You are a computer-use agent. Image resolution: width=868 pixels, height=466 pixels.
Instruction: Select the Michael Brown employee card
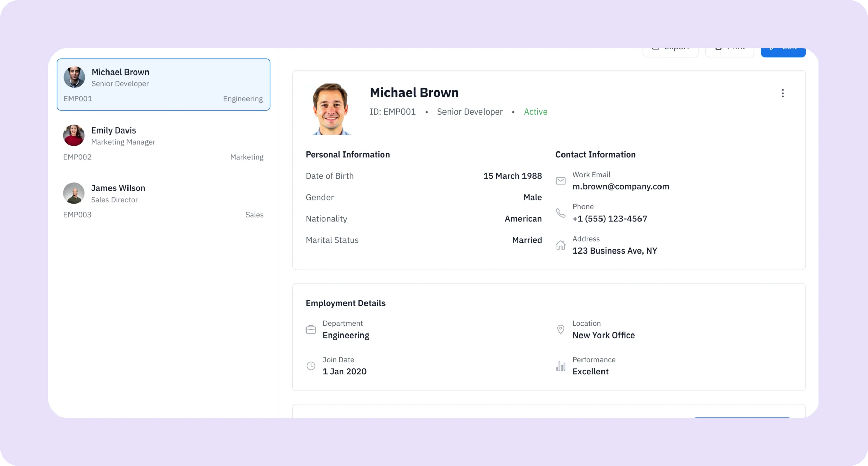pyautogui.click(x=163, y=85)
